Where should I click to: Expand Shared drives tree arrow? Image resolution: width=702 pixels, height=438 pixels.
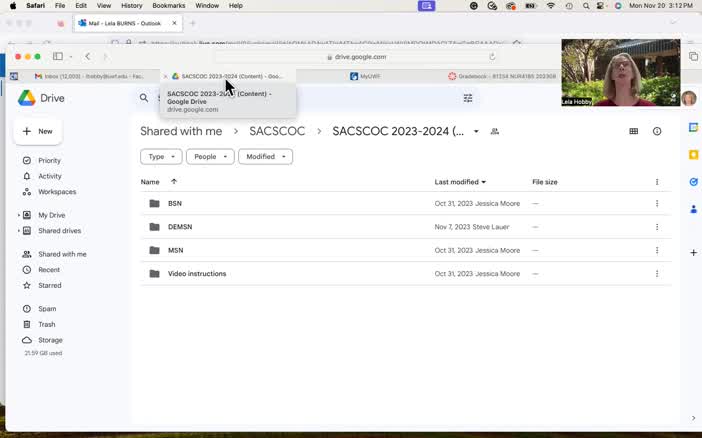click(18, 231)
